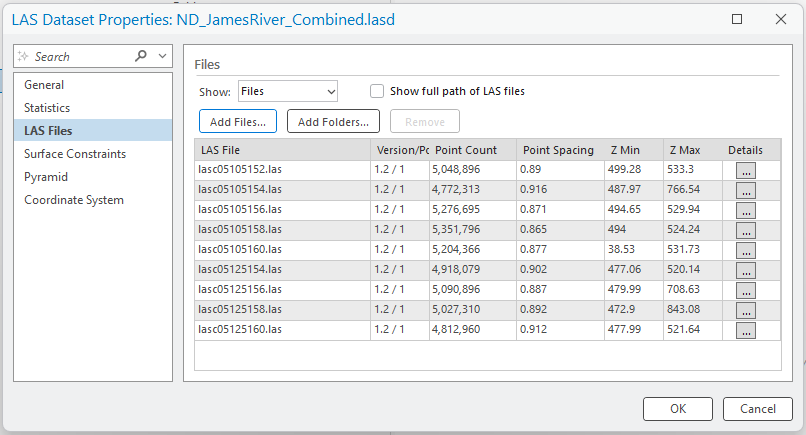Open details for lasc05105160.las
The width and height of the screenshot is (806, 435).
pos(745,251)
